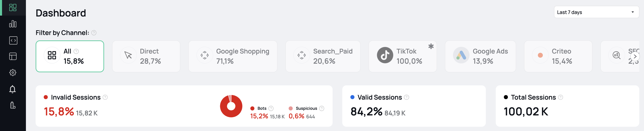Filter by the Criteo channel card

(x=558, y=56)
